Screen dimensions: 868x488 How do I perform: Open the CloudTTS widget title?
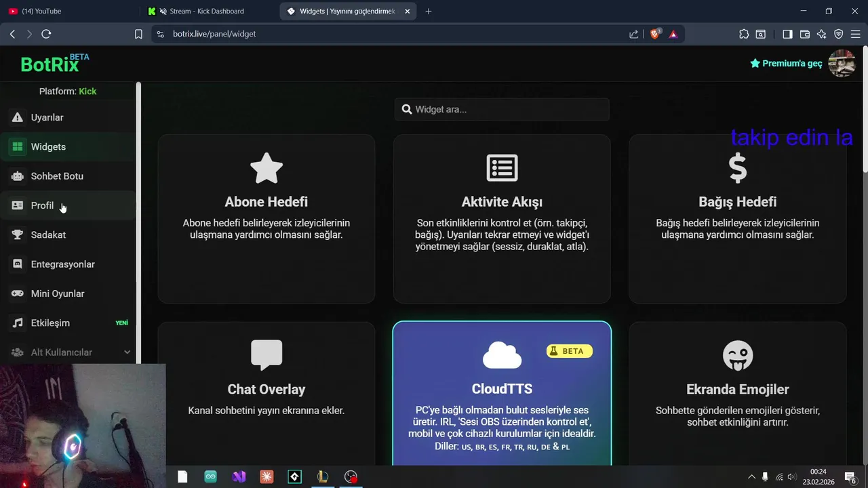tap(502, 389)
